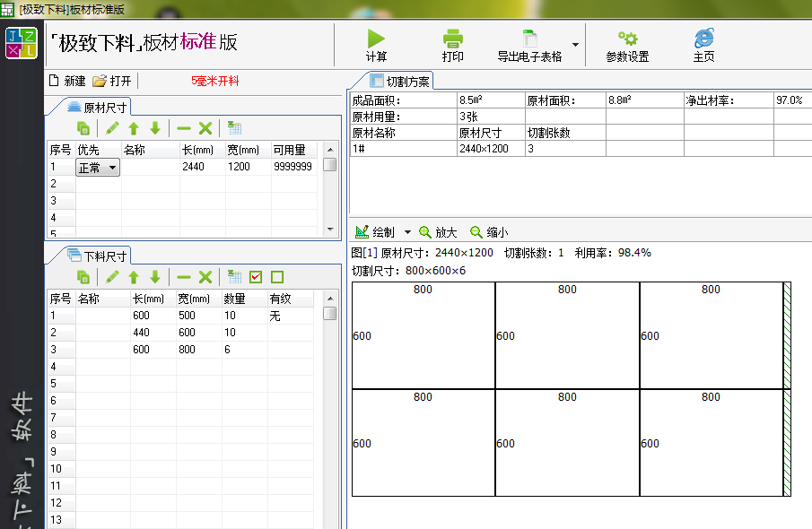This screenshot has height=529, width=812.
Task: Switch to the 原材尺寸 tab
Action: [x=98, y=108]
